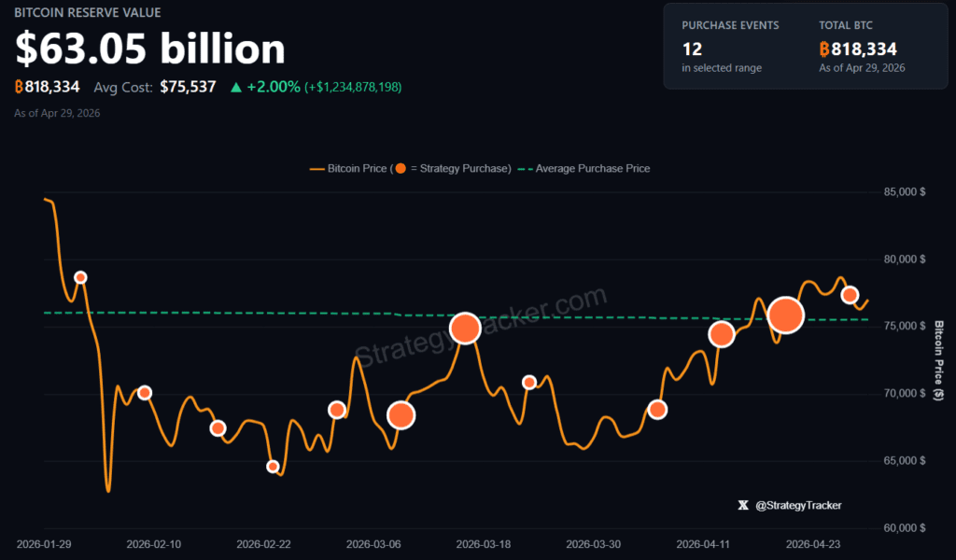Click the Avg Cost $75,537 value
This screenshot has height=560, width=956.
click(188, 87)
